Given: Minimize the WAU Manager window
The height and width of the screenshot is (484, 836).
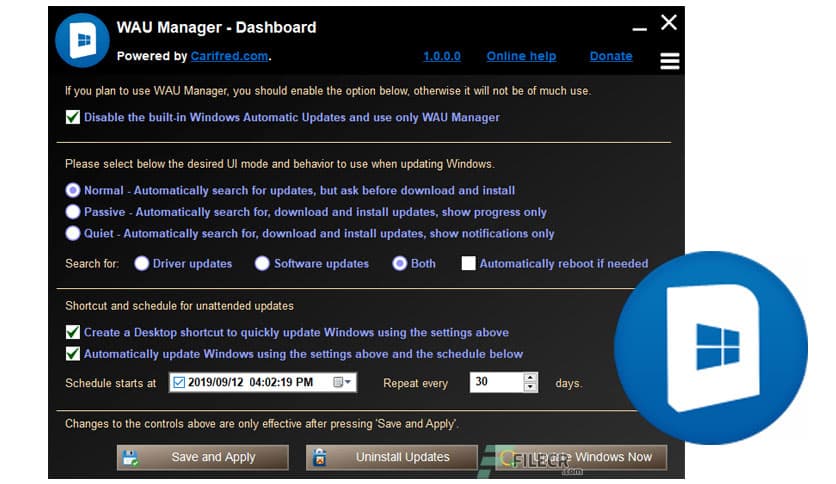Looking at the screenshot, I should point(639,29).
